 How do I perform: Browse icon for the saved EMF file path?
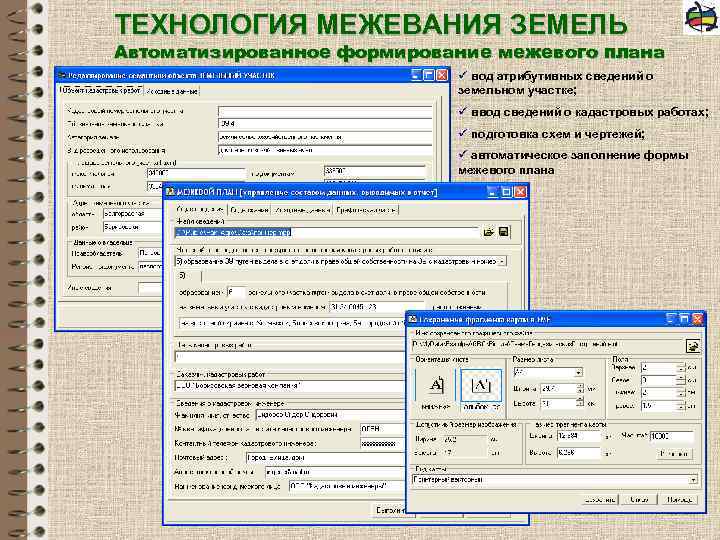[x=692, y=346]
